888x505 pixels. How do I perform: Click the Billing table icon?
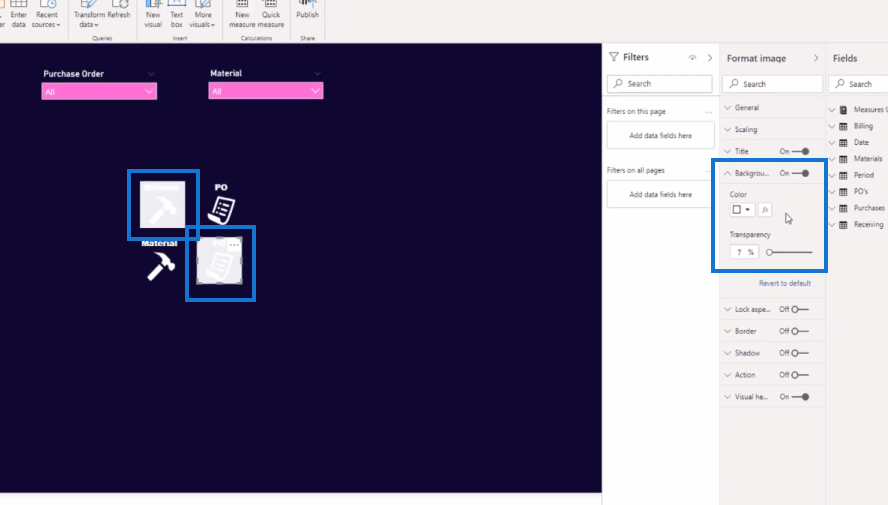tap(843, 126)
